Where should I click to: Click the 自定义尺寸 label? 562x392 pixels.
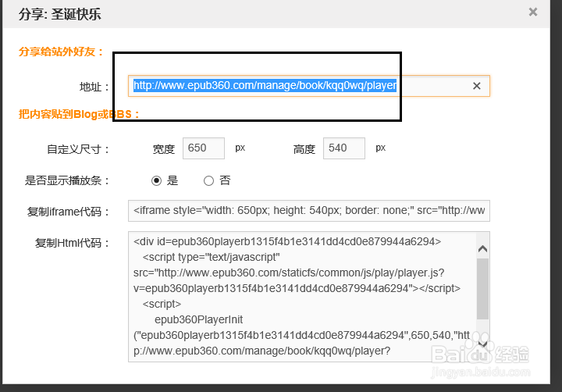(x=78, y=149)
